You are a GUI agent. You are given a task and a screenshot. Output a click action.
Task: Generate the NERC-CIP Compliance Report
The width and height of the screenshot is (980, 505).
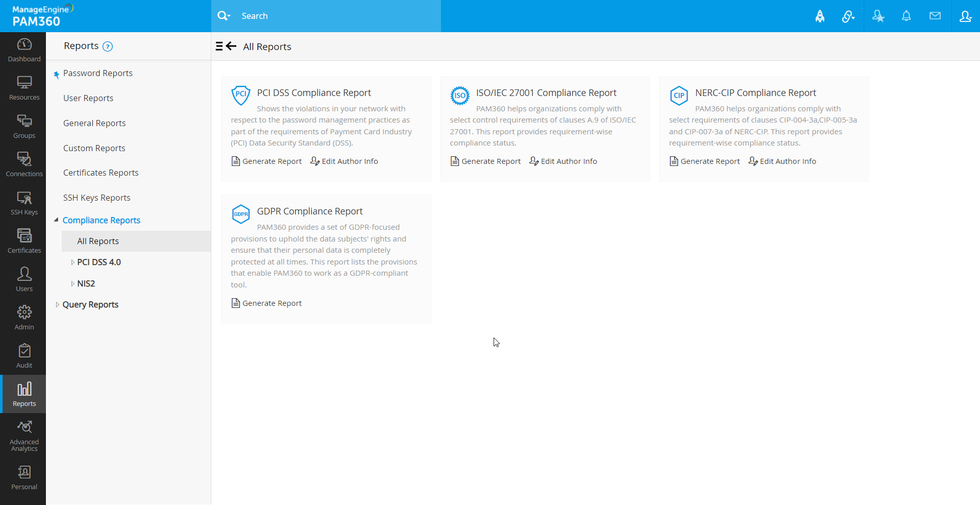click(x=704, y=161)
